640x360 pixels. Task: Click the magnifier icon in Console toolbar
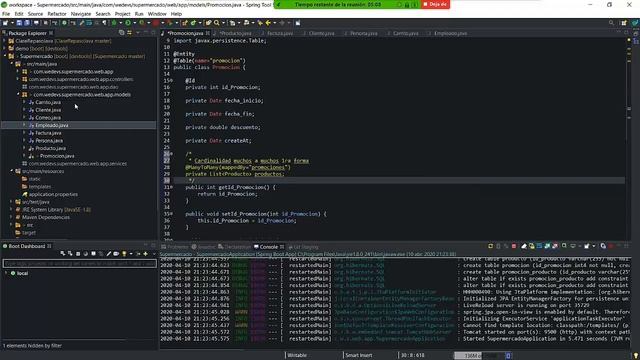point(564,247)
